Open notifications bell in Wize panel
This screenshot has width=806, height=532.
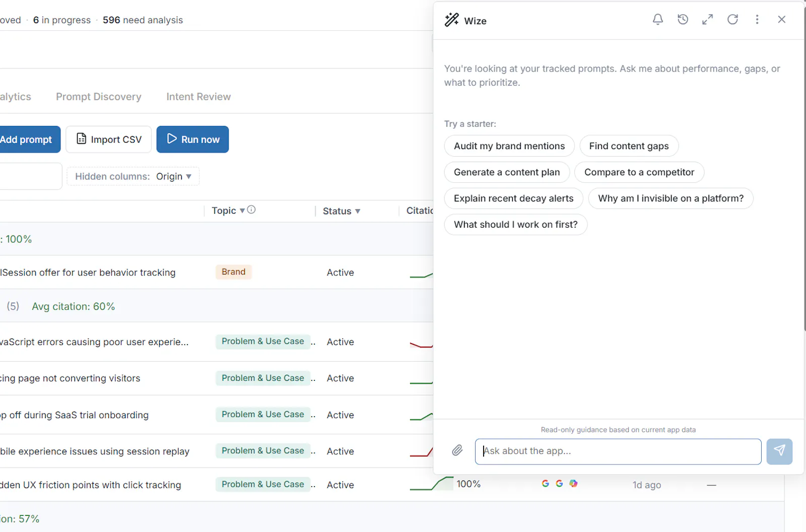click(x=658, y=20)
